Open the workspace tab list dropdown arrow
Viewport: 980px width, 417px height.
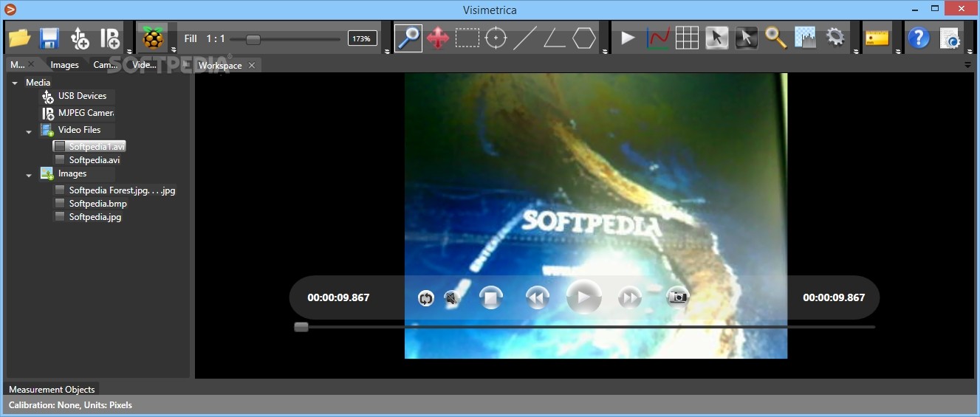(x=967, y=65)
